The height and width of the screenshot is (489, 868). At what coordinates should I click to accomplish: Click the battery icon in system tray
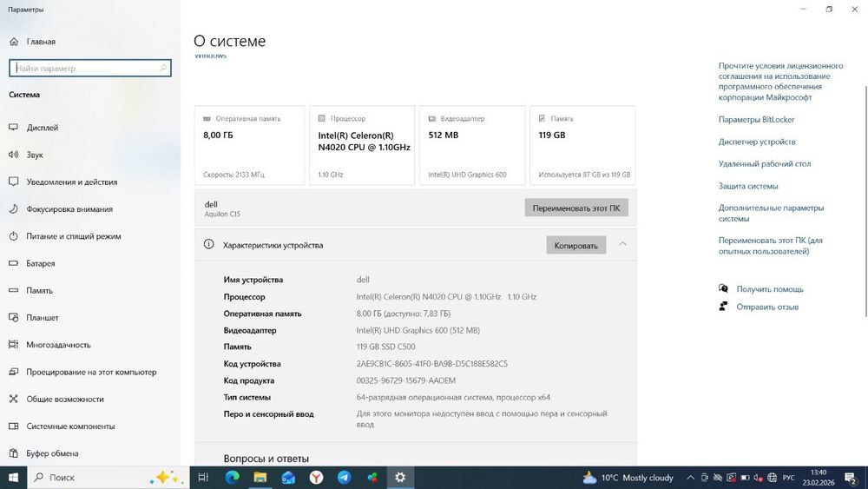pos(745,478)
